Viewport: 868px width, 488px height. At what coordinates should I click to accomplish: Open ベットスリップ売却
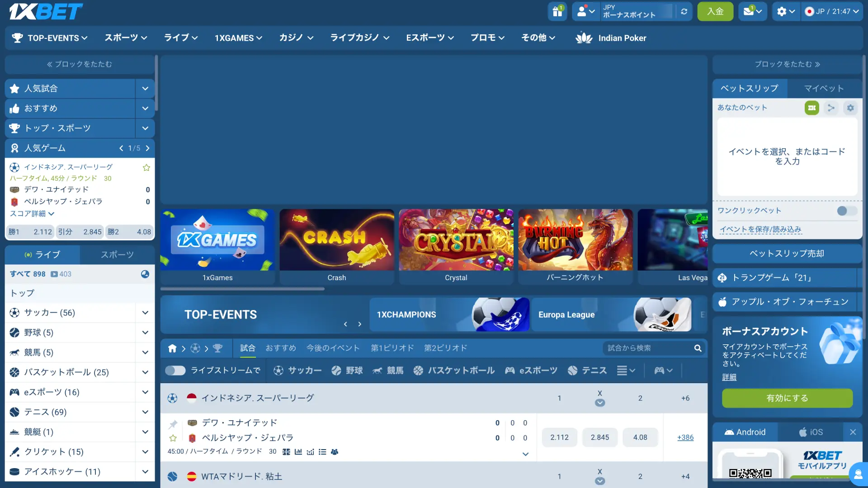[x=787, y=254]
